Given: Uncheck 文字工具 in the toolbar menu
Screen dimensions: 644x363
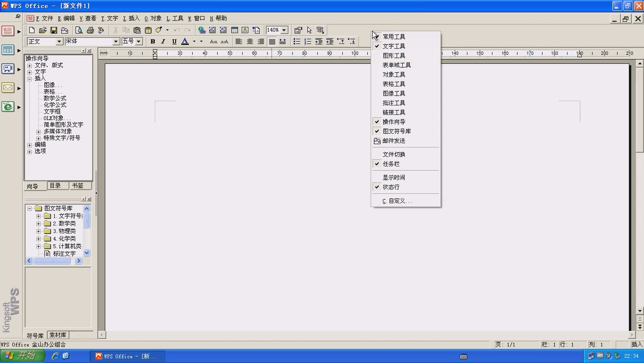Looking at the screenshot, I should coord(406,46).
